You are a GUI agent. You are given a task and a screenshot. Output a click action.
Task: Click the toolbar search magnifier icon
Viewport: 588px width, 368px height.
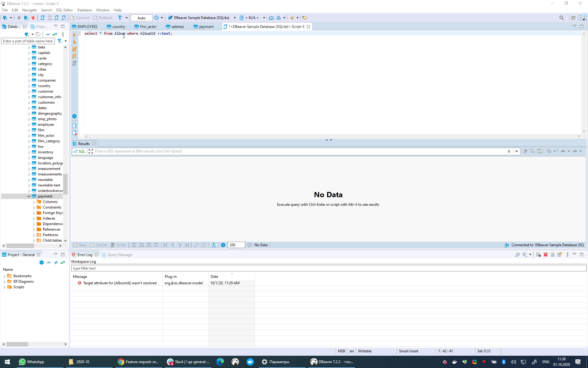[x=561, y=18]
